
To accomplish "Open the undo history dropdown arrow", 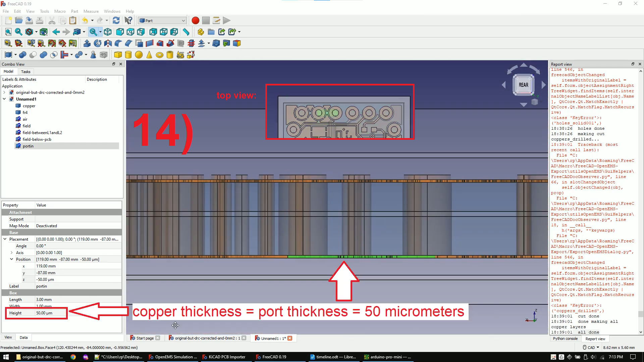I will click(92, 20).
